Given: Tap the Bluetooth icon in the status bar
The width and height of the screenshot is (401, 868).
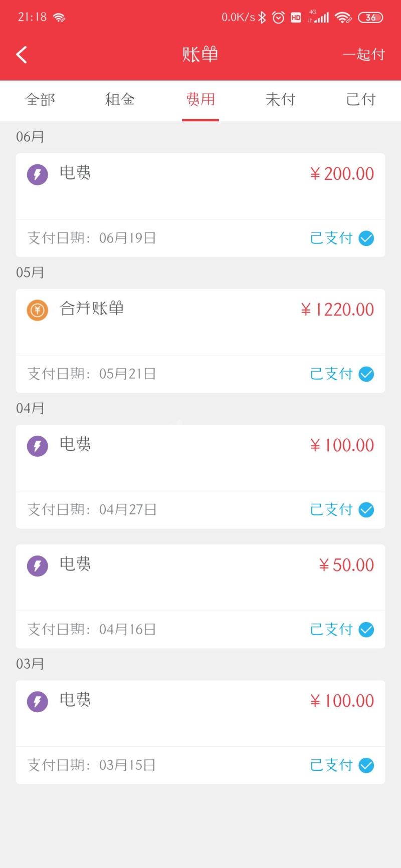Looking at the screenshot, I should point(262,18).
